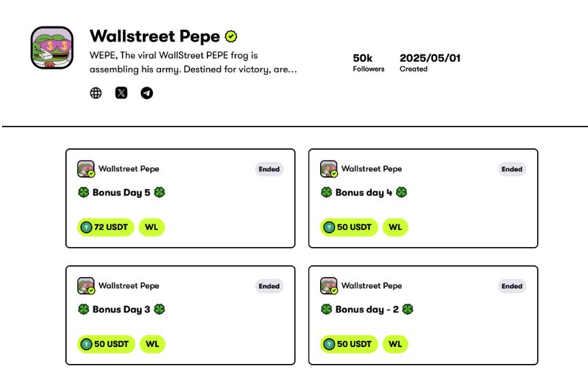Click the 50 USDT badge on Bonus day 4
The width and height of the screenshot is (588, 381).
(x=349, y=227)
